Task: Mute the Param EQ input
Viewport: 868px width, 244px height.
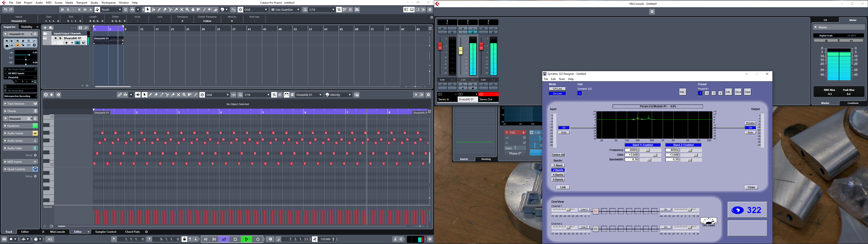Action: (564, 132)
